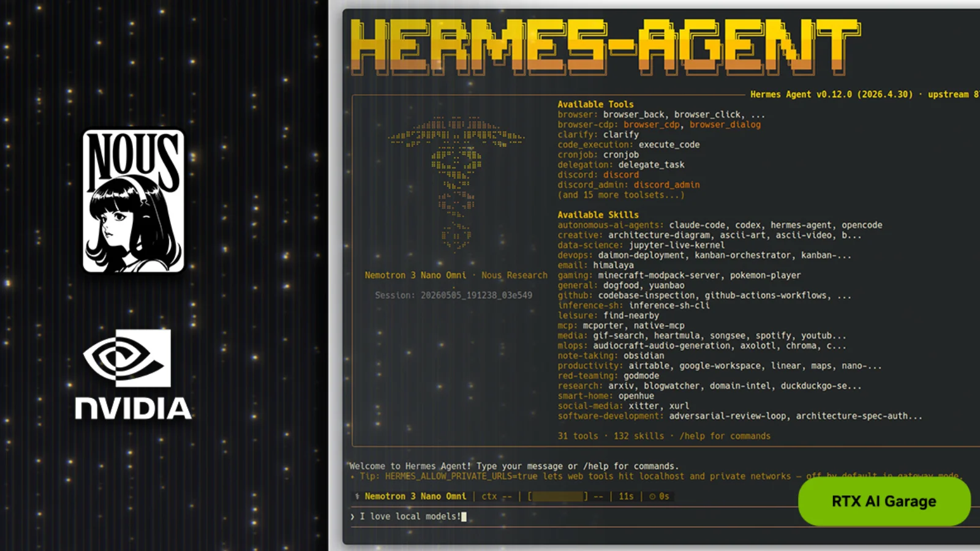Viewport: 980px width, 551px height.
Task: Click 'minecraft-modpack-server' gaming skill
Action: (x=658, y=275)
